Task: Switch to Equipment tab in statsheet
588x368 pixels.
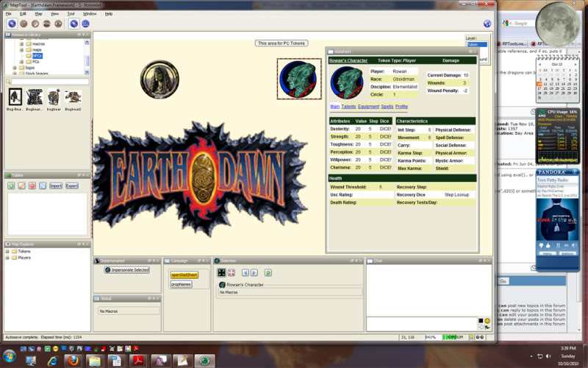Action: 368,107
